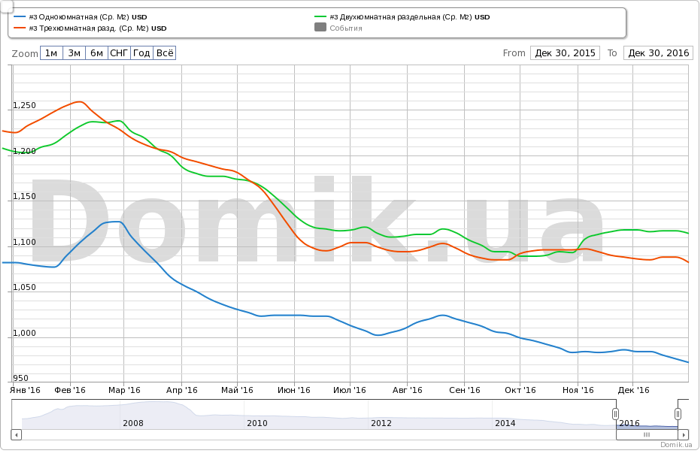Toggle the Однокомнатная blue series in legend
Image resolution: width=700 pixels, height=451 pixels.
tap(81, 17)
